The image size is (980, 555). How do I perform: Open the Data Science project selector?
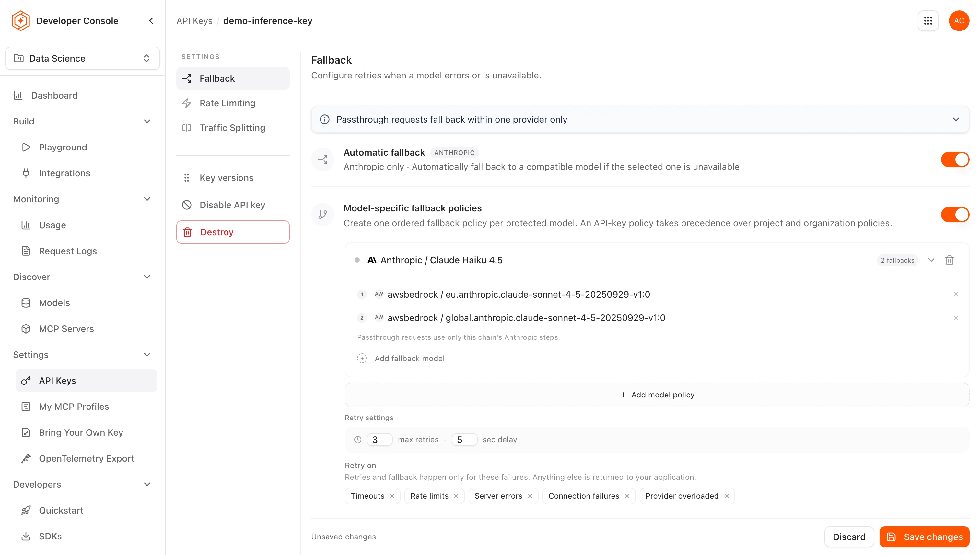click(82, 58)
